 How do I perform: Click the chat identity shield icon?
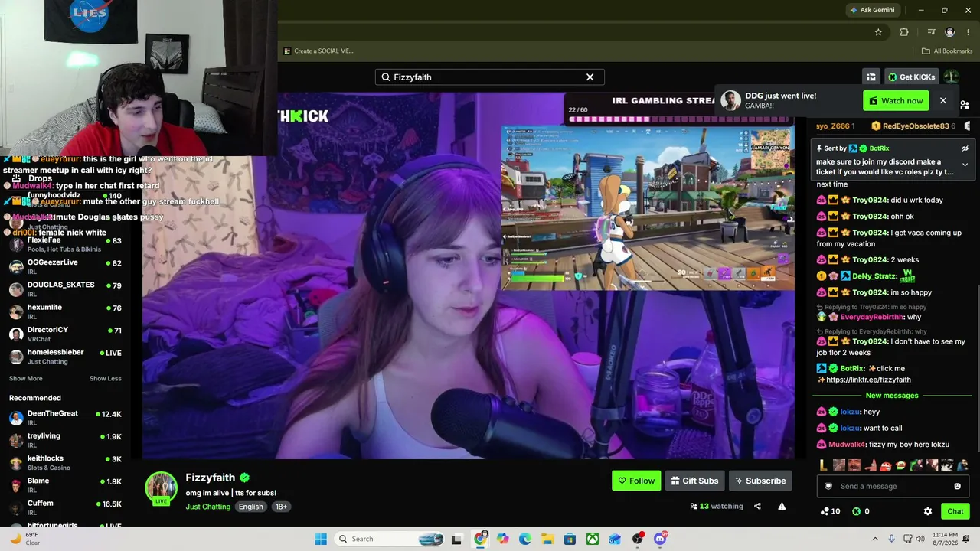(828, 486)
